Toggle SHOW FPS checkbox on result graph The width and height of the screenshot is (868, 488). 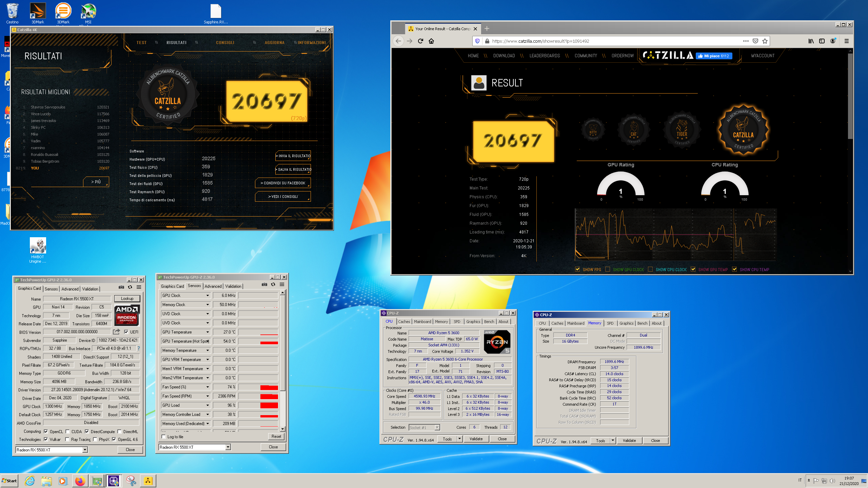click(577, 269)
